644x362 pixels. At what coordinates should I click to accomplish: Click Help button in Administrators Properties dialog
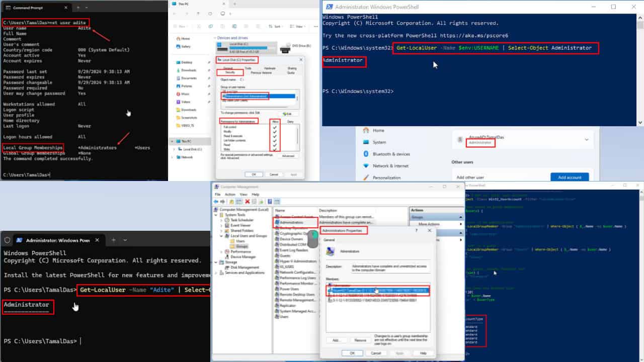pos(424,353)
